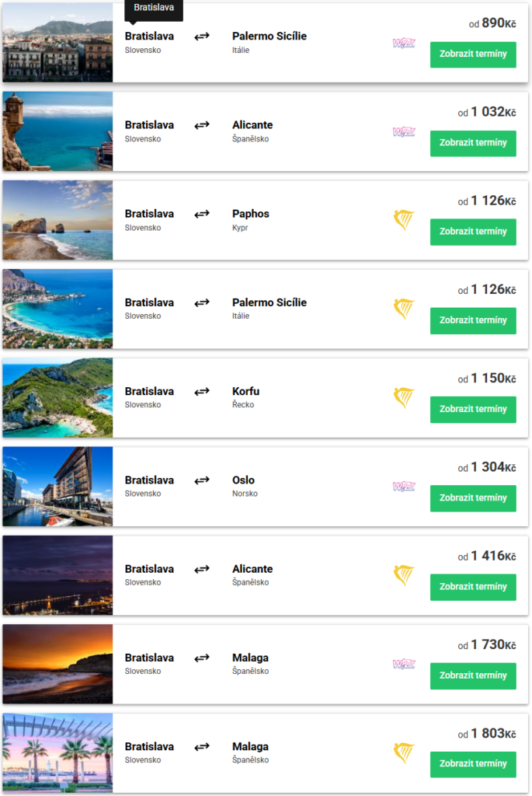The width and height of the screenshot is (532, 796).
Task: Click Wizz Air logo on 890 Kč Palermo flight
Action: [x=404, y=44]
